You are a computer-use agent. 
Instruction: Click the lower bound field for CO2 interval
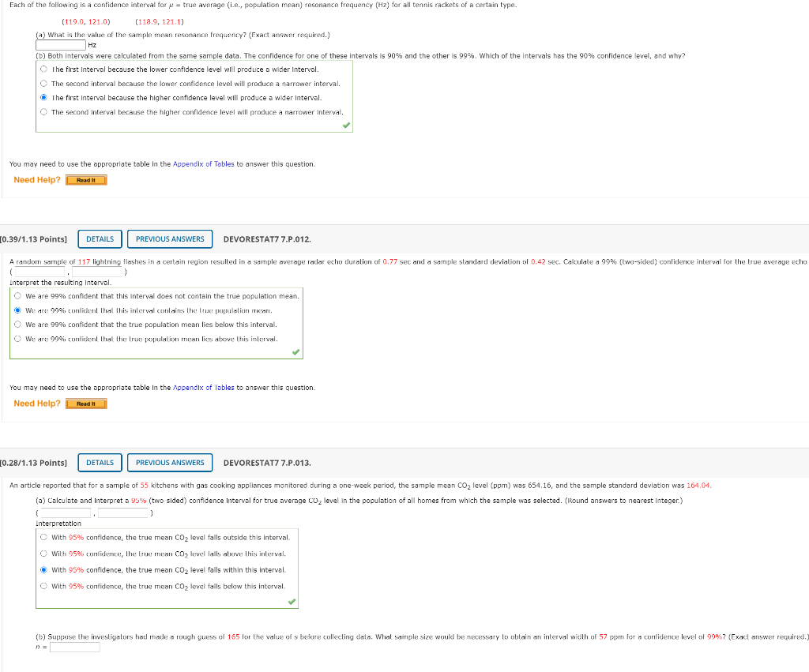pos(66,513)
